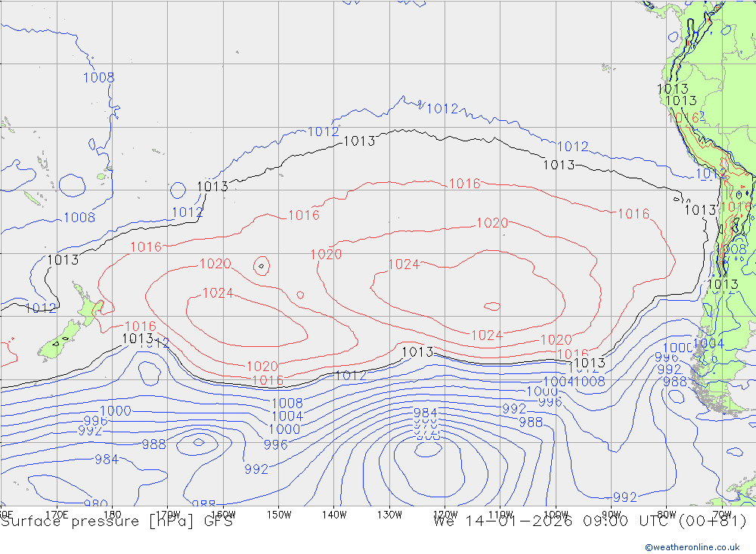Open the weatheronline.co.uk copyright link
This screenshot has height=554, width=756.
point(692,547)
